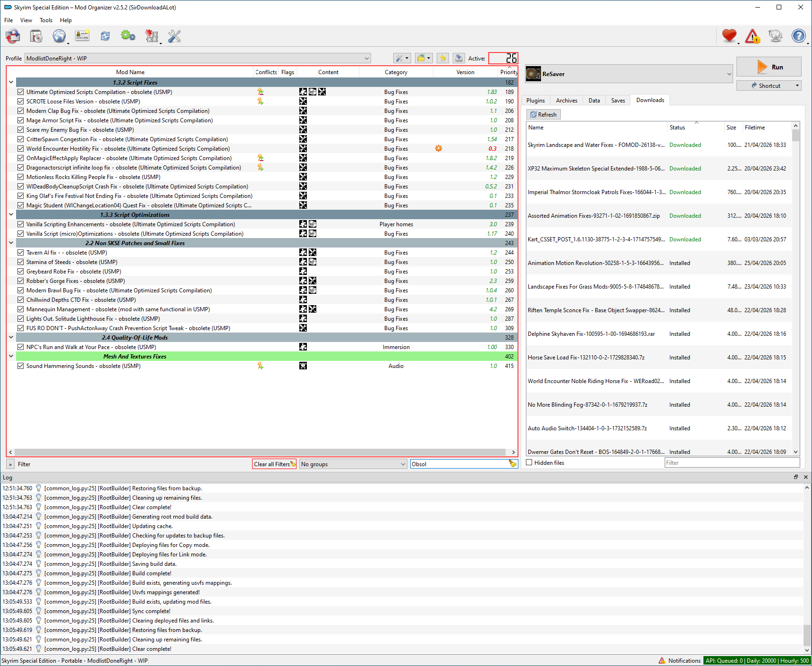This screenshot has height=666, width=812.
Task: Open the Tools menu
Action: pos(46,20)
